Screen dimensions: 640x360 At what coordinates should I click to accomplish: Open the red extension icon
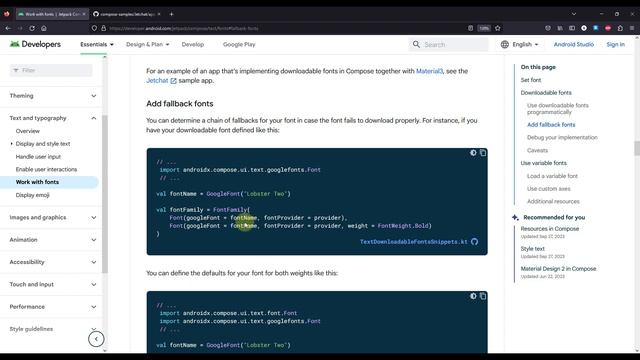pos(608,28)
